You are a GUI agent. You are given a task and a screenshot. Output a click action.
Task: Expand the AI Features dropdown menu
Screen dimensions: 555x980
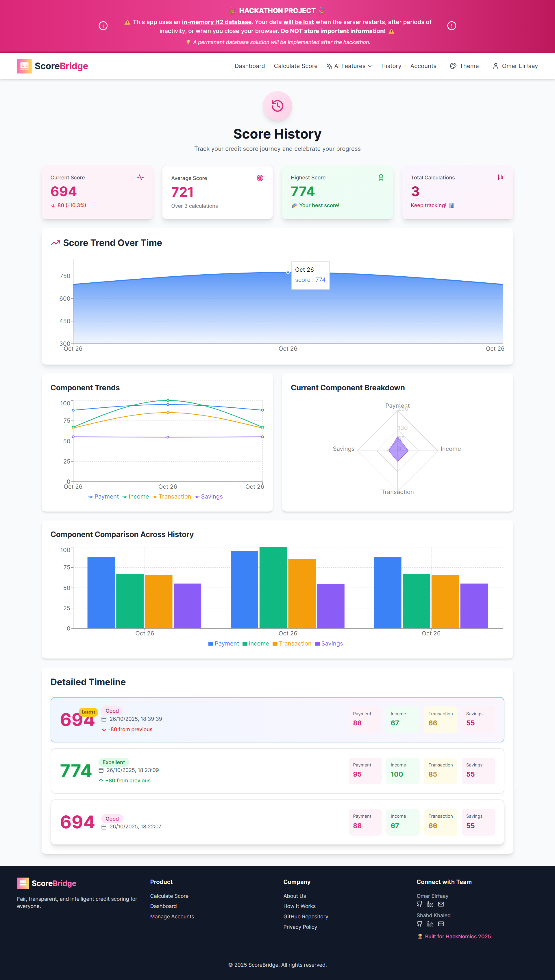[349, 66]
